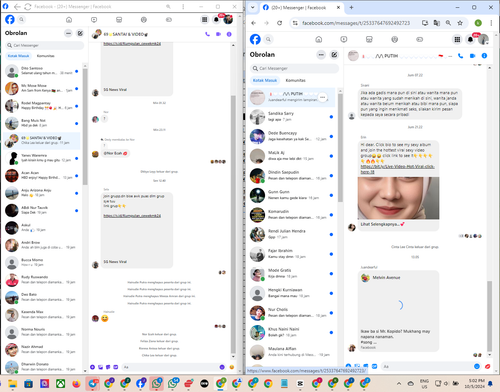
Task: Open the bit.ly link in Hi dear message
Action: click(397, 169)
